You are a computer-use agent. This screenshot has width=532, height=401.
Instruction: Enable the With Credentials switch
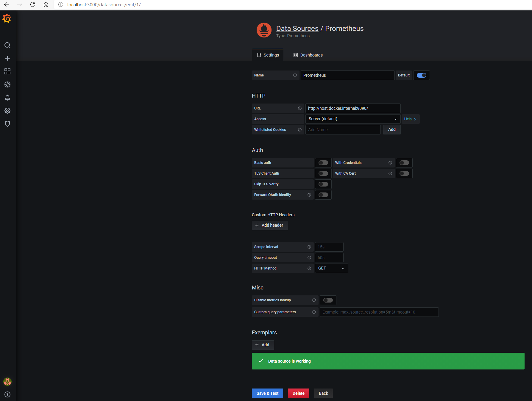(404, 163)
